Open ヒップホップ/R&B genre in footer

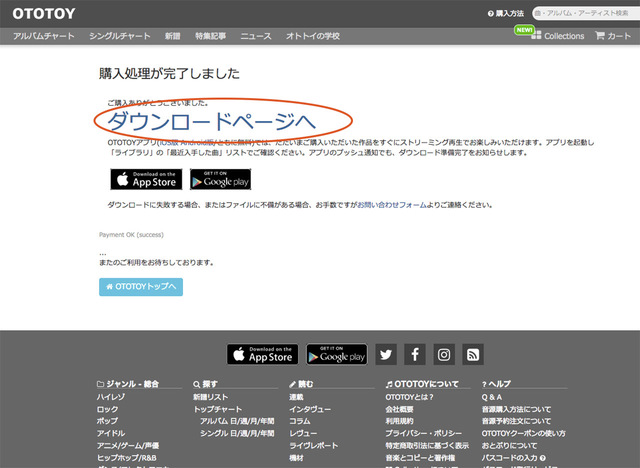(127, 458)
